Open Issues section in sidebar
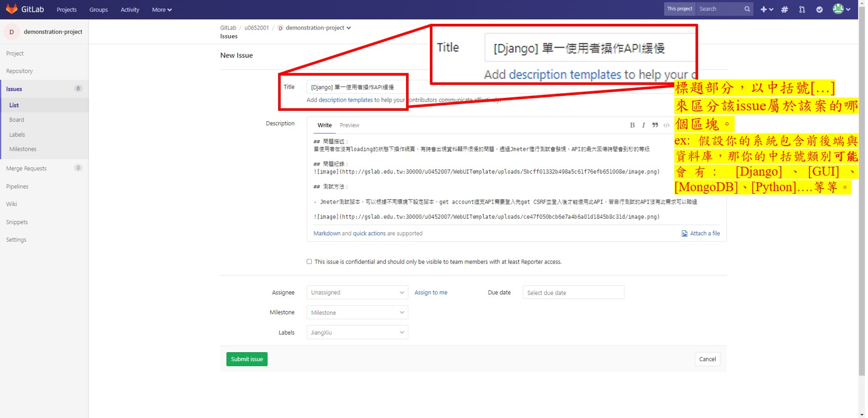The width and height of the screenshot is (868, 418). click(44, 89)
